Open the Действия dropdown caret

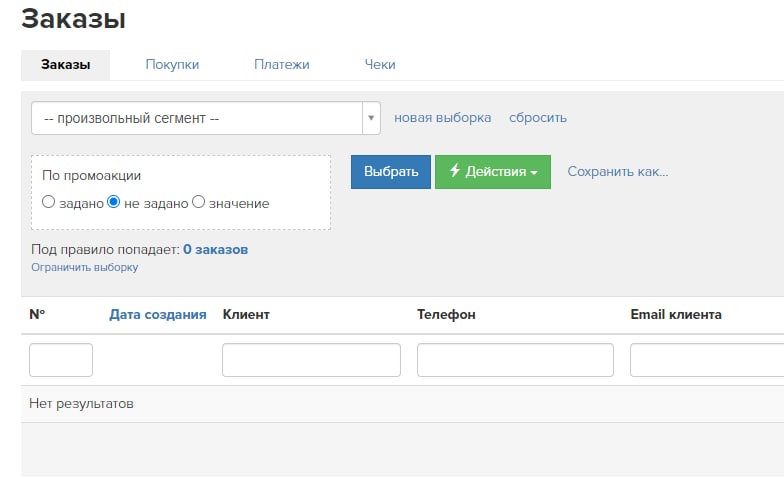[534, 172]
